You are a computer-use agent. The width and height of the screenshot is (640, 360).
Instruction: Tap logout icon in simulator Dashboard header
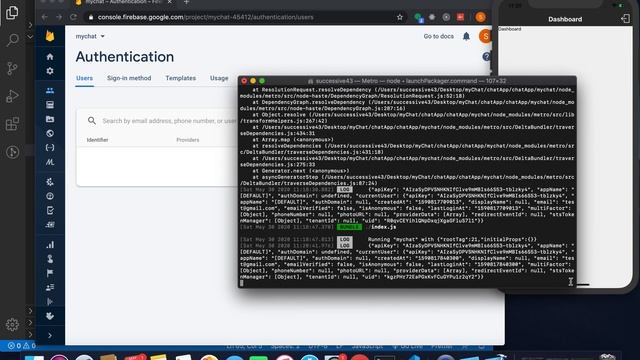(x=625, y=19)
